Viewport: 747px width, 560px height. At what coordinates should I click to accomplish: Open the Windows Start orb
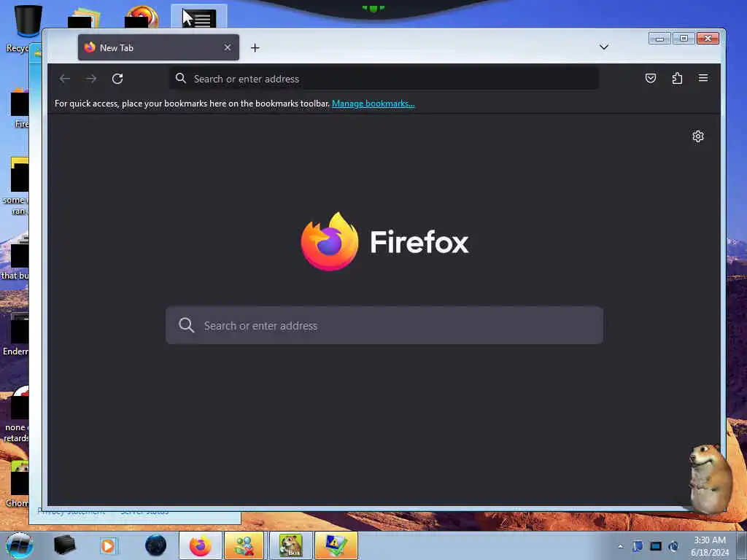pyautogui.click(x=20, y=545)
